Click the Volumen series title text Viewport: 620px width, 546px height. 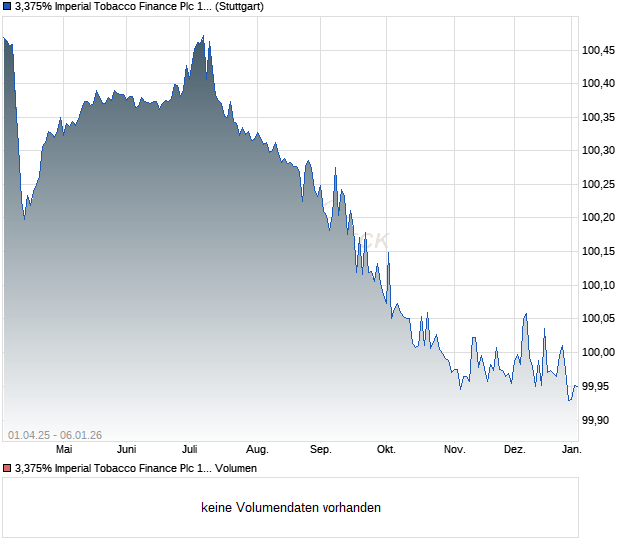[x=236, y=467]
